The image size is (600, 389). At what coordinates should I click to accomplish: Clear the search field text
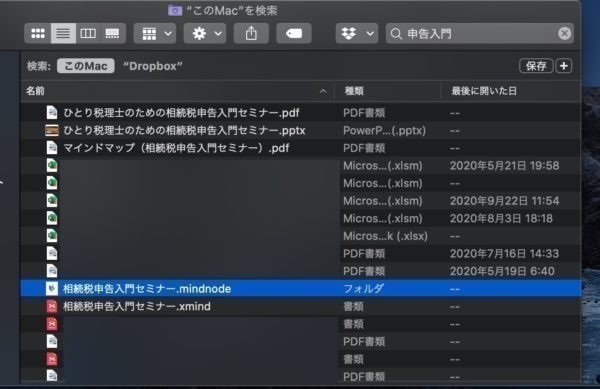click(x=564, y=34)
